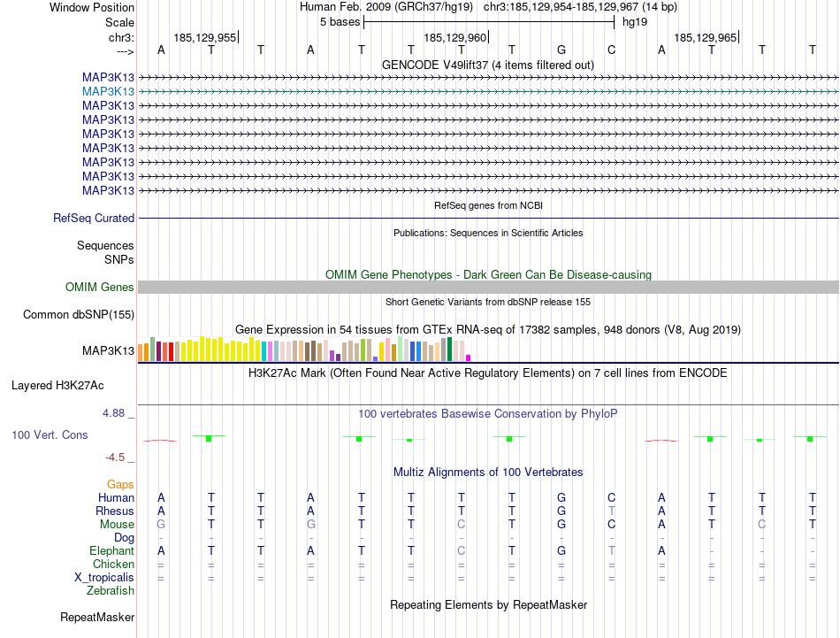Image resolution: width=840 pixels, height=638 pixels.
Task: Click the '100 Vert. Cons' track label
Action: click(50, 434)
